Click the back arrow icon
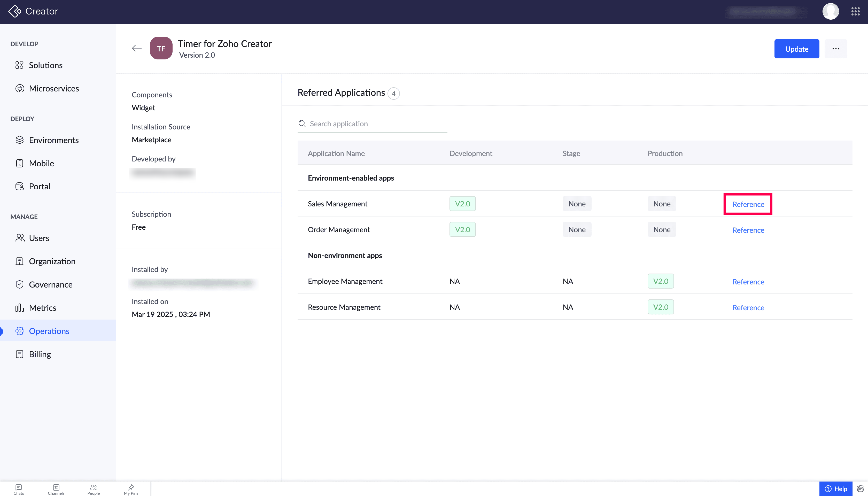 pos(137,48)
